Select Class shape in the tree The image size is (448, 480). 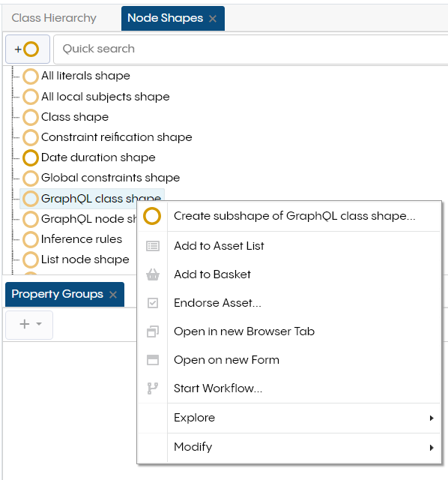75,117
